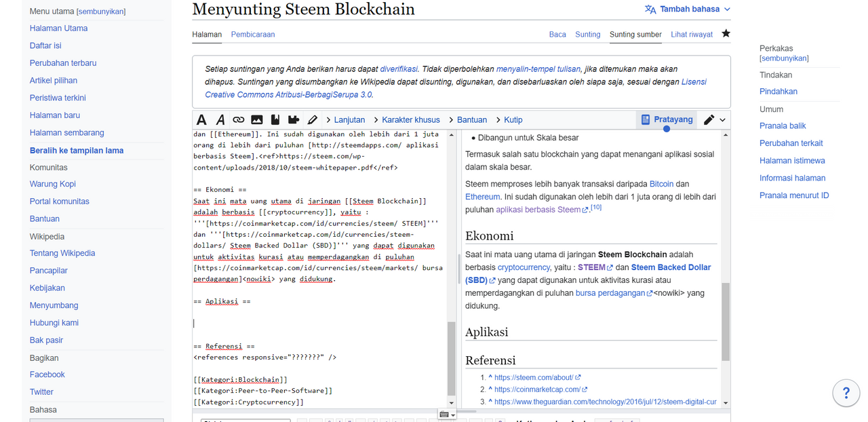Click the wikitext editor vertical scrollbar thumb
The image size is (868, 422).
451,359
